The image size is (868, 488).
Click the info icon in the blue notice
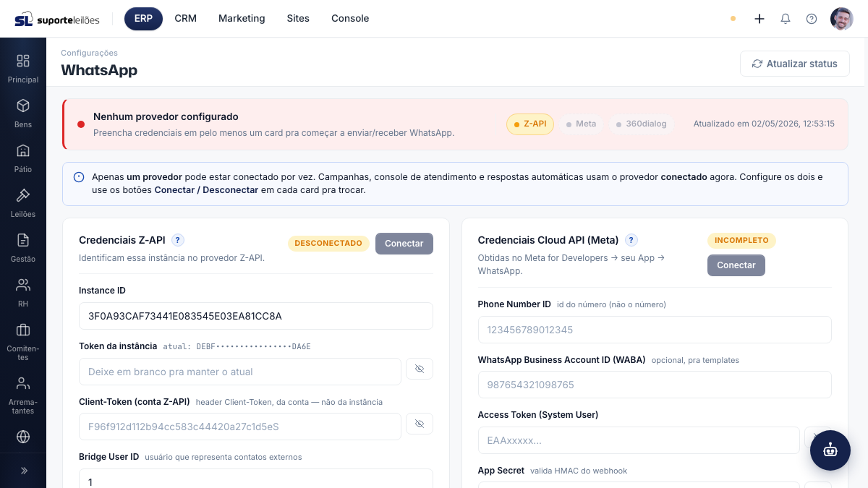[x=79, y=177]
